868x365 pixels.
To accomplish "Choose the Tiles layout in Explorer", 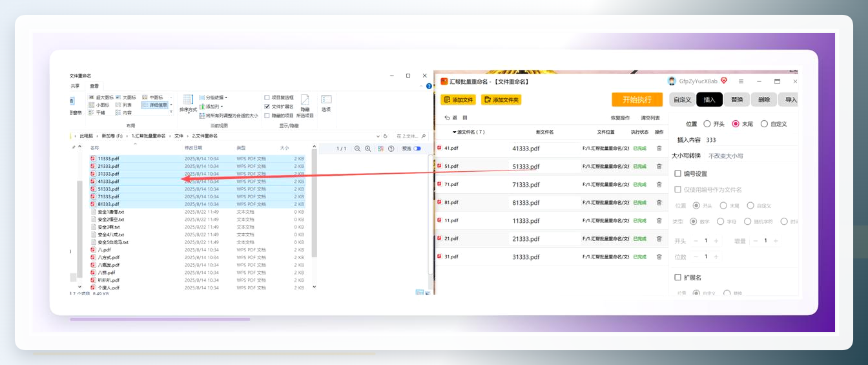I will tap(97, 112).
